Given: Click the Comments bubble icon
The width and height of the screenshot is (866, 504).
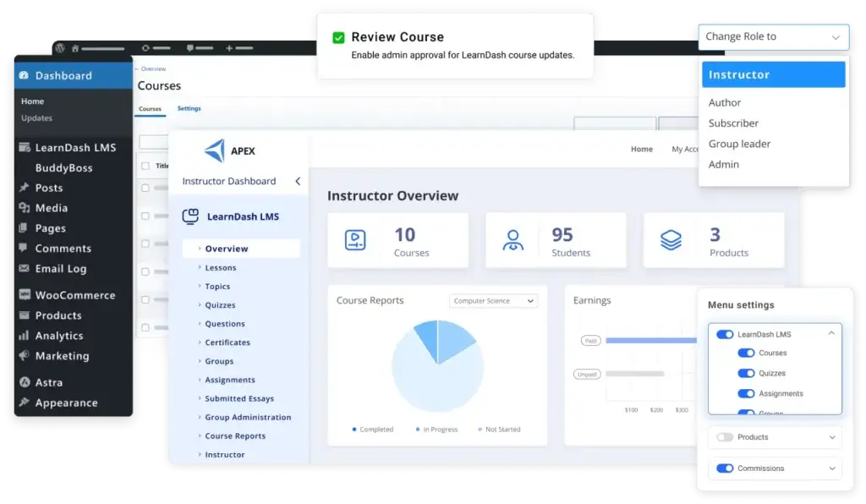Looking at the screenshot, I should [x=23, y=247].
